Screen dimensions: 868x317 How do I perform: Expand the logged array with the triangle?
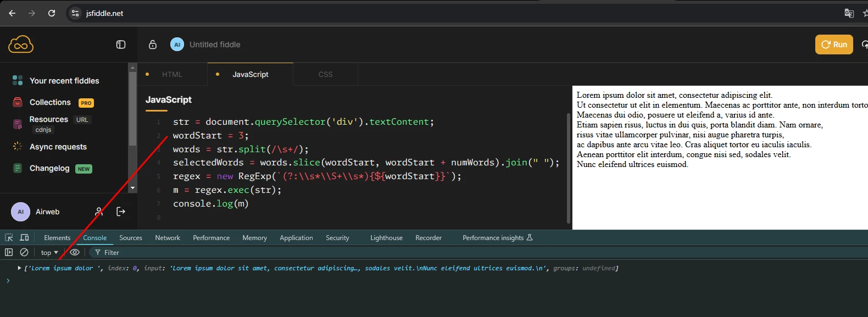point(19,268)
